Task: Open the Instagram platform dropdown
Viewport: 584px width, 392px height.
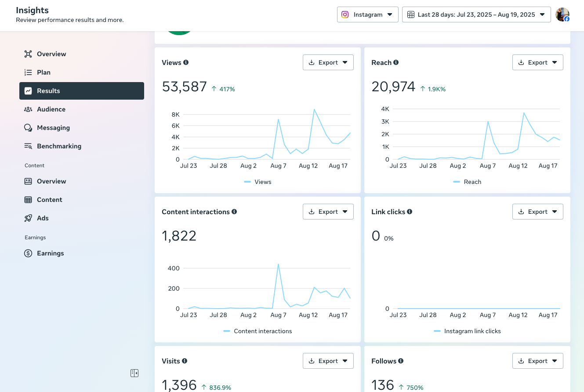Action: [x=367, y=14]
